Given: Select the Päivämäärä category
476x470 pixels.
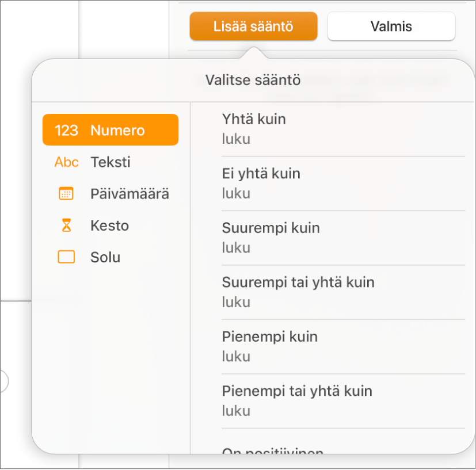Looking at the screenshot, I should point(111,194).
